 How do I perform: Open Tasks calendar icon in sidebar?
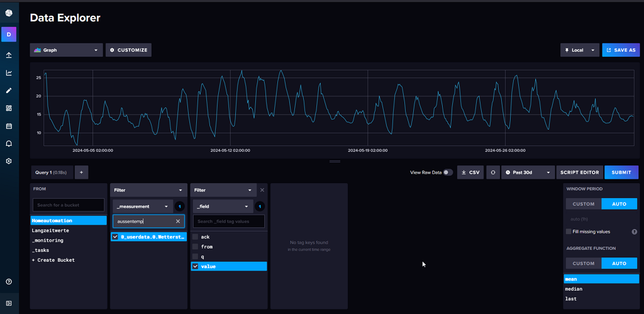pos(9,126)
